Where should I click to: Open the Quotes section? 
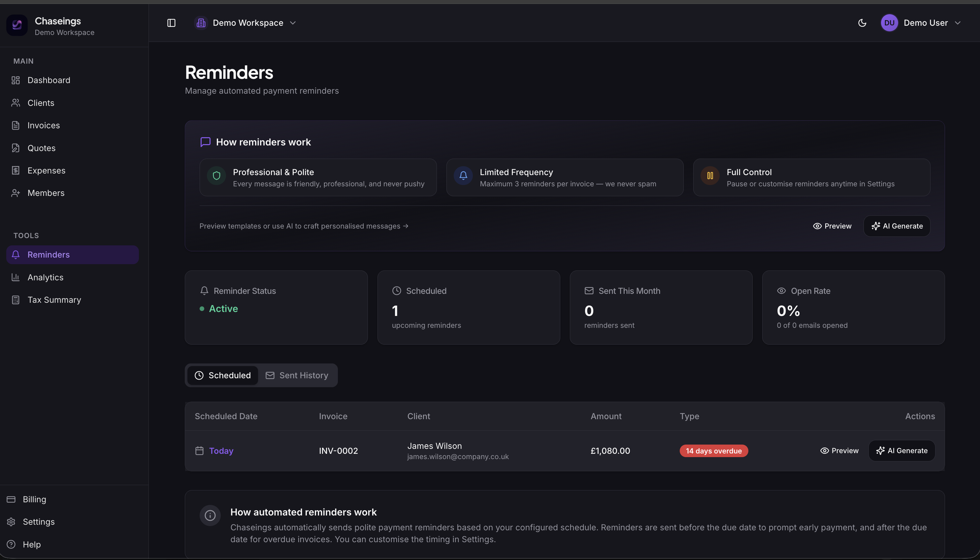42,148
